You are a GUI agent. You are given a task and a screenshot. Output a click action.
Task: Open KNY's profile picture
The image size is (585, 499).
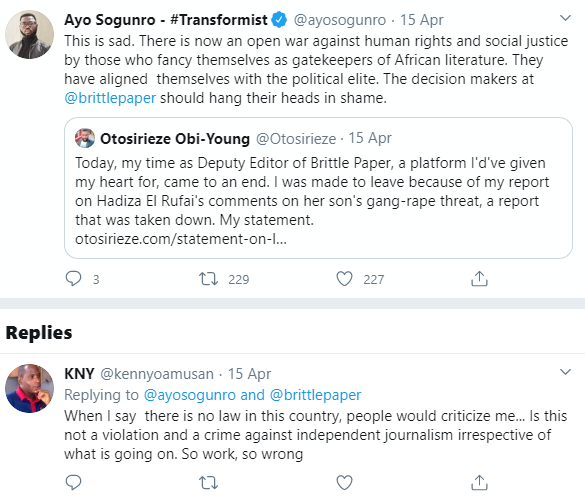(29, 389)
